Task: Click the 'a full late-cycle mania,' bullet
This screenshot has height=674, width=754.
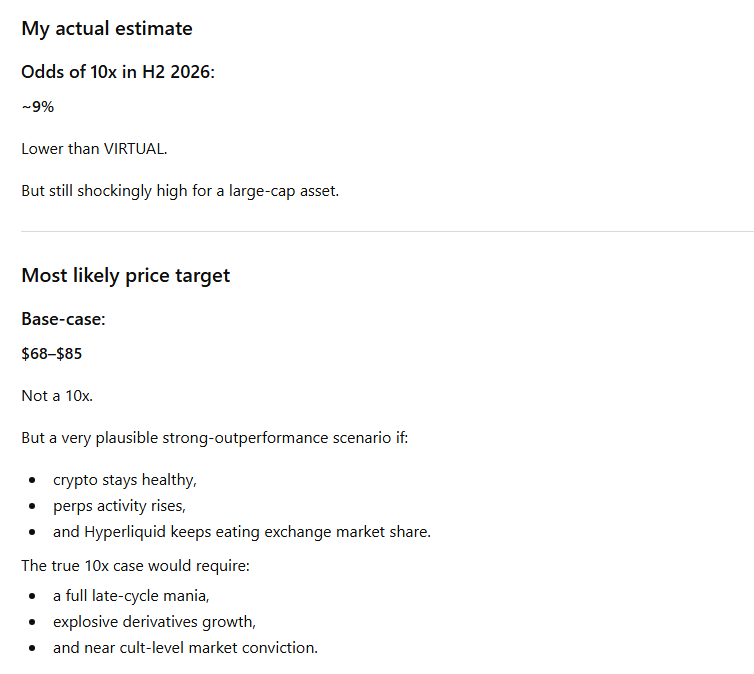Action: (131, 596)
